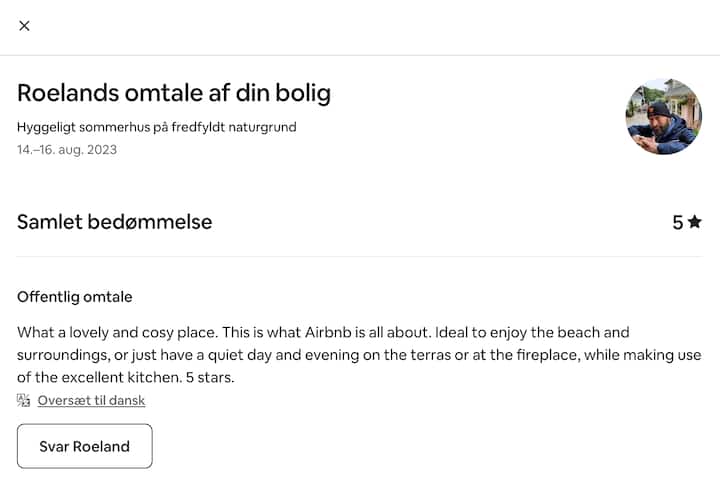
Task: Click the star icon beside the rating
Action: (x=695, y=222)
